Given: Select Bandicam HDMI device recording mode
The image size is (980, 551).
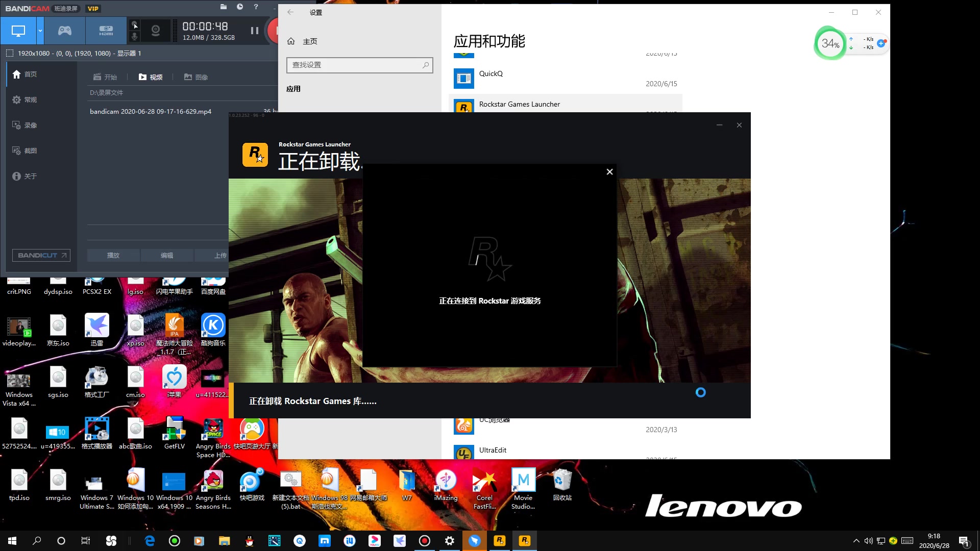Looking at the screenshot, I should click(x=106, y=31).
